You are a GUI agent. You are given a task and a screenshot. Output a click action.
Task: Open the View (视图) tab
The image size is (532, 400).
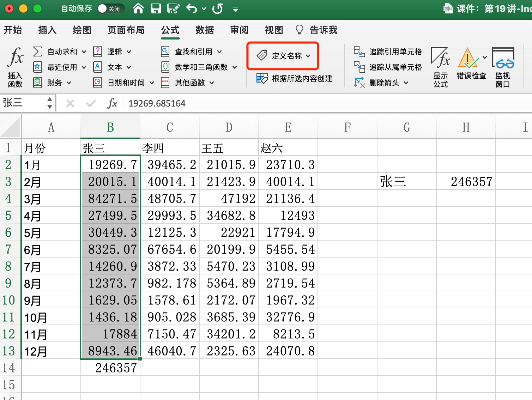coord(274,30)
